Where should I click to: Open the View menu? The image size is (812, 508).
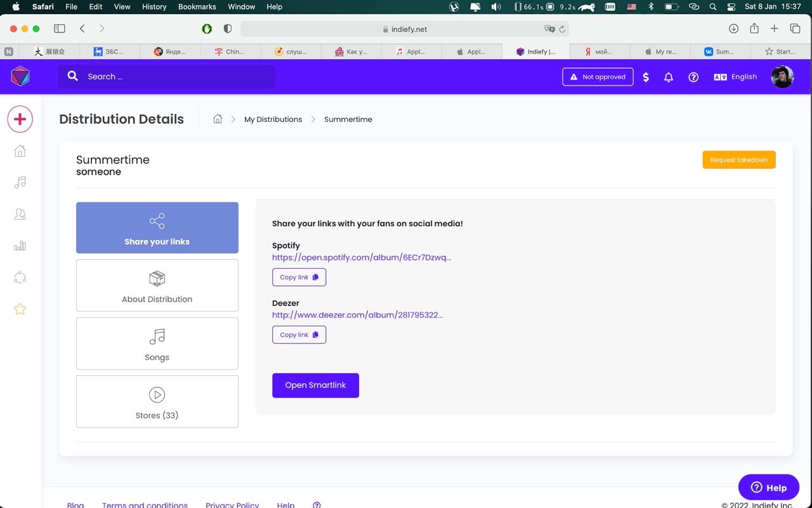(x=122, y=7)
